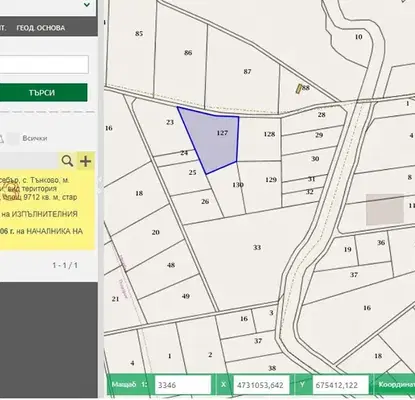This screenshot has width=415, height=400.
Task: Click the yellow building marker near parcel 88
Action: pyautogui.click(x=299, y=88)
